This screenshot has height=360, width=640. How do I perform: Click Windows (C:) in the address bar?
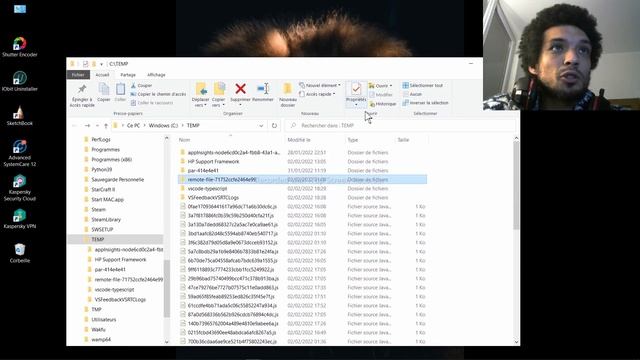163,126
